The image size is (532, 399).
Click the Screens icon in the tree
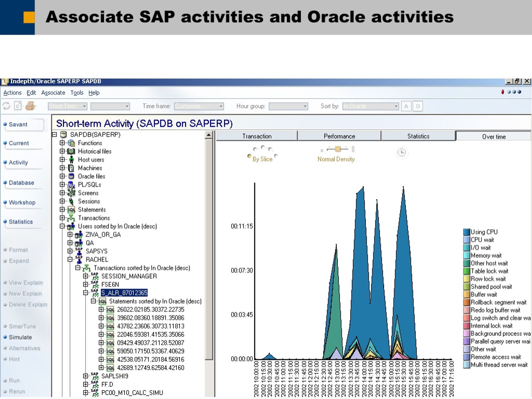(71, 193)
